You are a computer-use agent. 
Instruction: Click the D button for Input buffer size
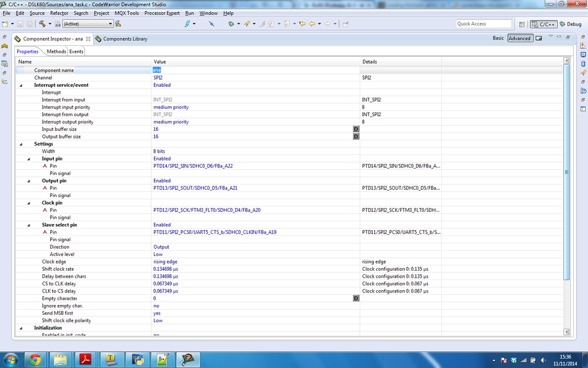[356, 129]
